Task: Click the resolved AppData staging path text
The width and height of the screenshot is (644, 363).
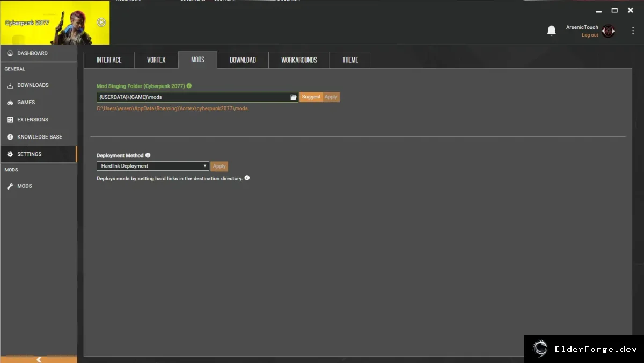Action: [172, 108]
